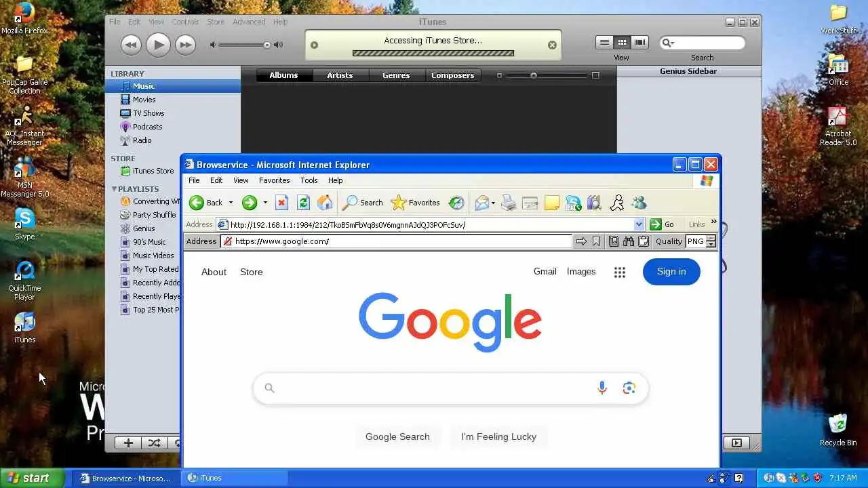Select Podcasts in iTunes library

147,127
